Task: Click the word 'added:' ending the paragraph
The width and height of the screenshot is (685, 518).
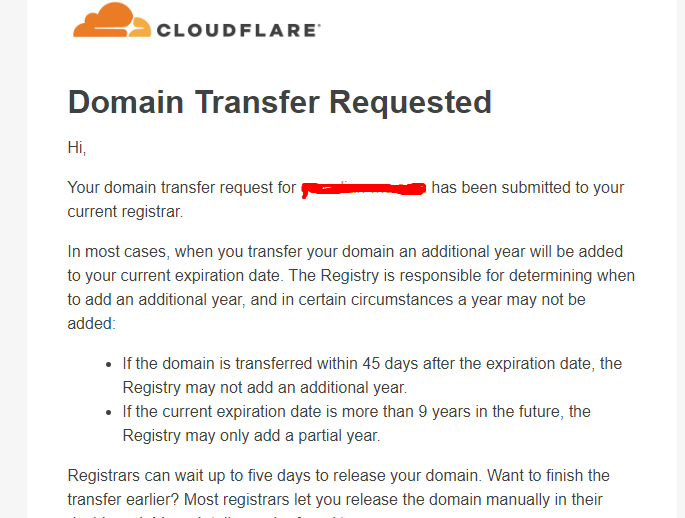Action: (91, 323)
